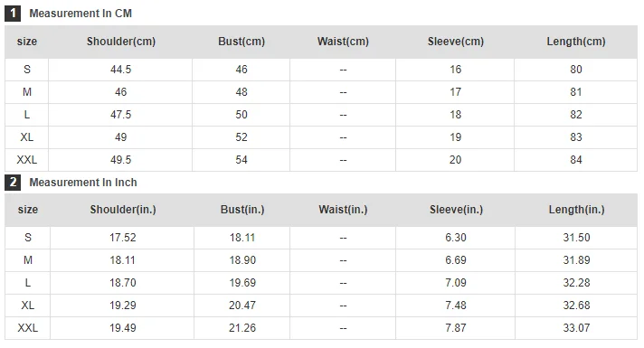Click the Length(cm) column header
The width and height of the screenshot is (644, 348).
coord(576,42)
